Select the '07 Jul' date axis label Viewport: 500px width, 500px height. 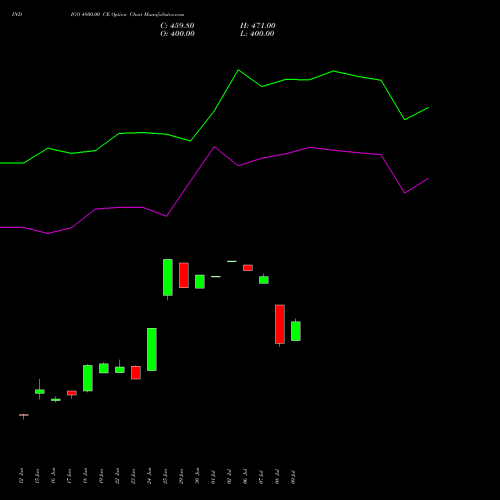[x=261, y=477]
